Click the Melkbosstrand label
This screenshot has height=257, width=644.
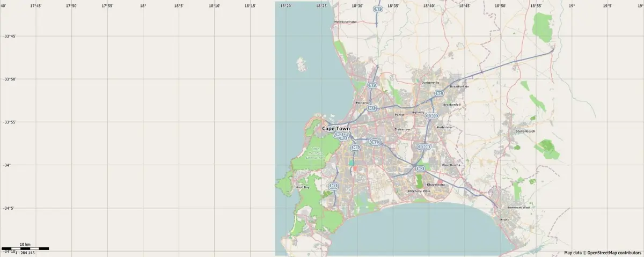click(345, 22)
